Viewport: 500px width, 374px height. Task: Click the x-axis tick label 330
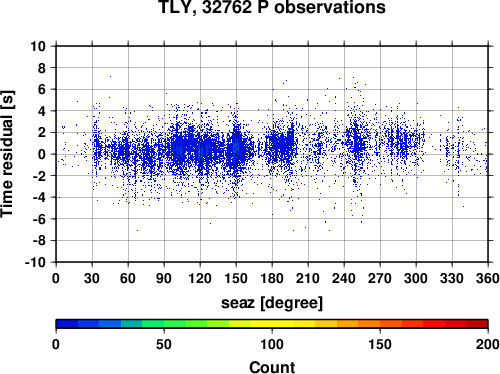(452, 278)
